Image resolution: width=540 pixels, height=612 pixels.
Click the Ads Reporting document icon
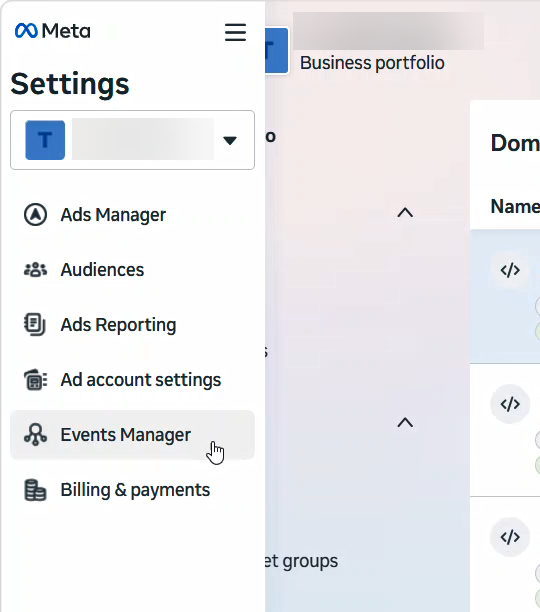[x=35, y=325]
